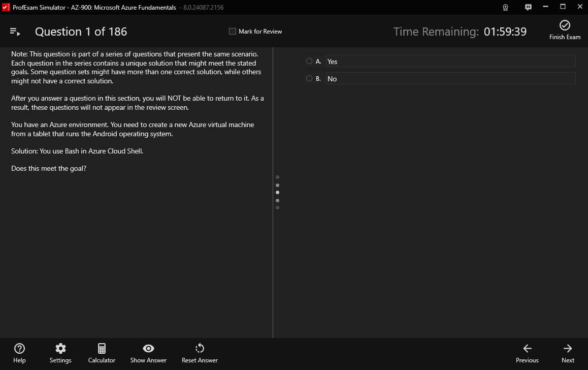Close the ProfExam Simulator window
This screenshot has height=370, width=588.
pos(580,7)
